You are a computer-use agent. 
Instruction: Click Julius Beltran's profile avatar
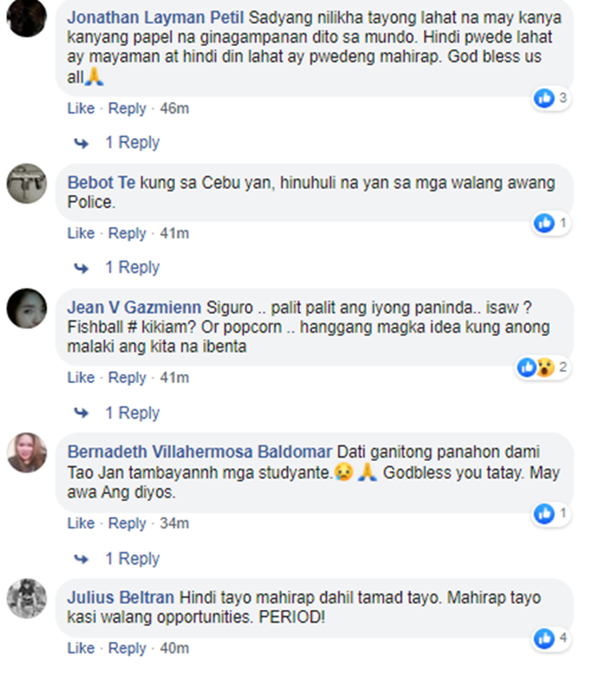(26, 598)
